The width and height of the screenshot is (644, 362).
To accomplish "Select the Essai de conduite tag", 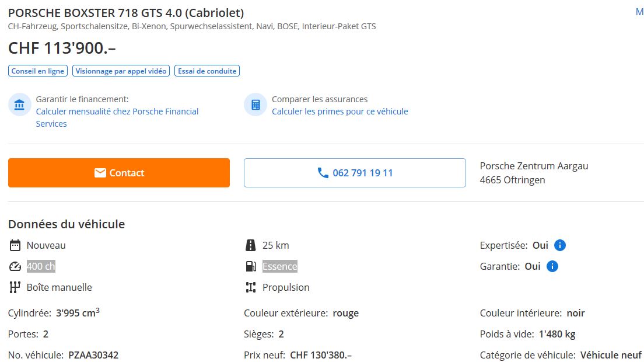I will 207,71.
